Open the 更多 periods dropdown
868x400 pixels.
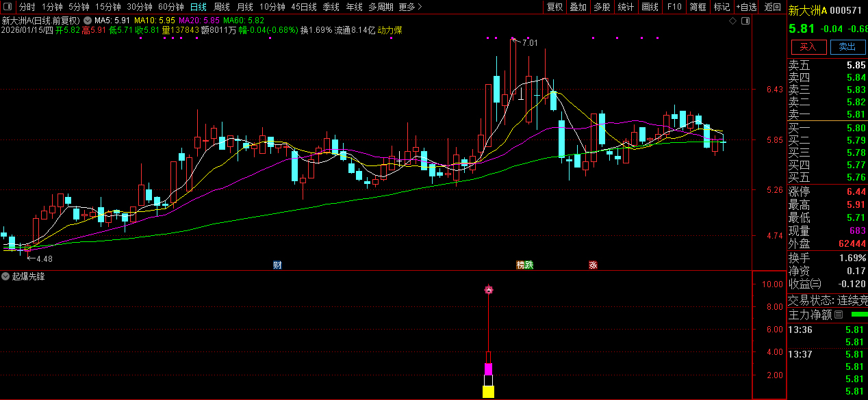(x=409, y=7)
